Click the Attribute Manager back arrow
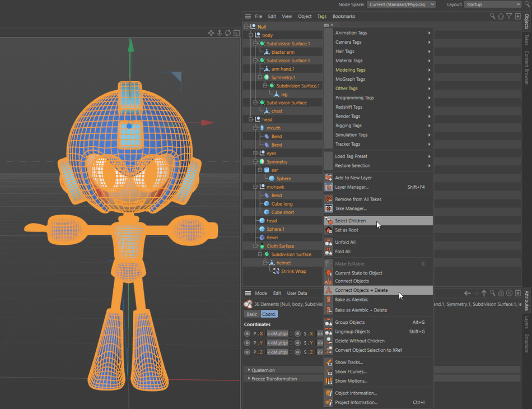The image size is (532, 409). [x=467, y=293]
